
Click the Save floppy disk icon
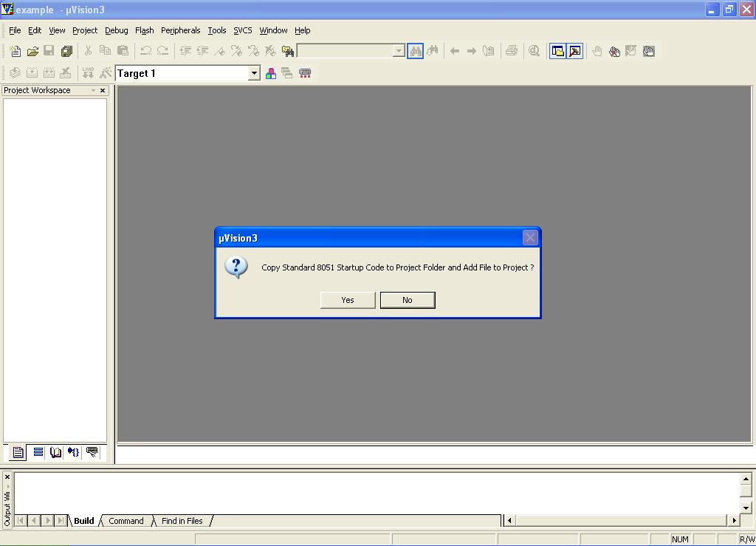click(49, 51)
